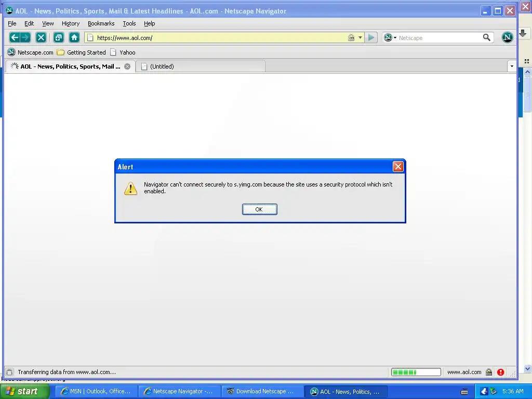
Task: Stop page loading with the X button
Action: (x=41, y=37)
